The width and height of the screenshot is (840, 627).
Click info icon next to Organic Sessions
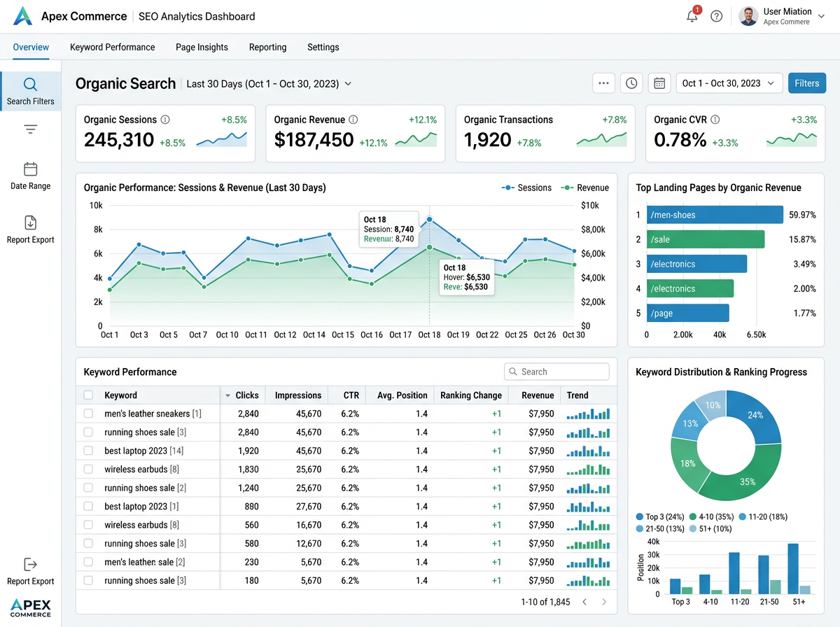click(x=165, y=120)
